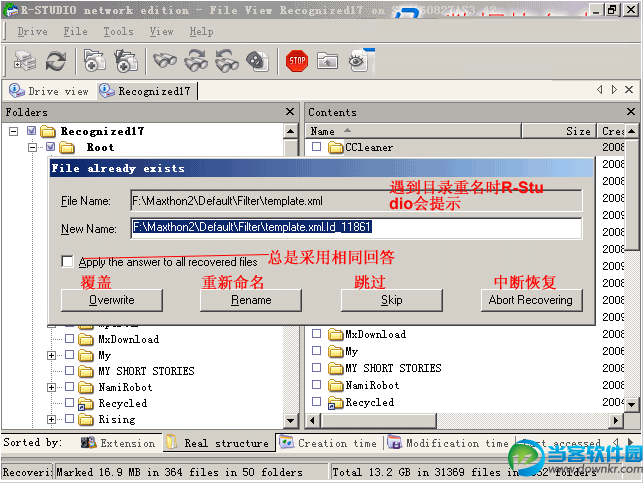The height and width of the screenshot is (483, 644).
Task: Check the MxDownload box in Folders tree
Action: [69, 338]
